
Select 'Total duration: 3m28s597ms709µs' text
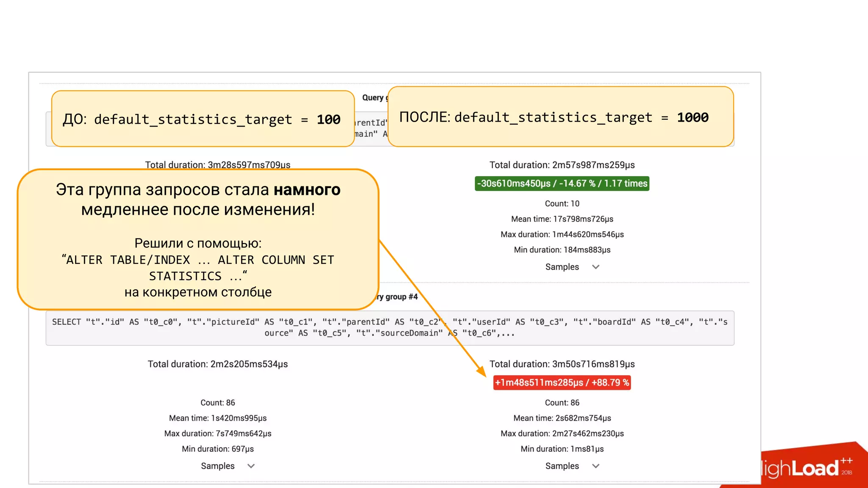[x=218, y=165]
